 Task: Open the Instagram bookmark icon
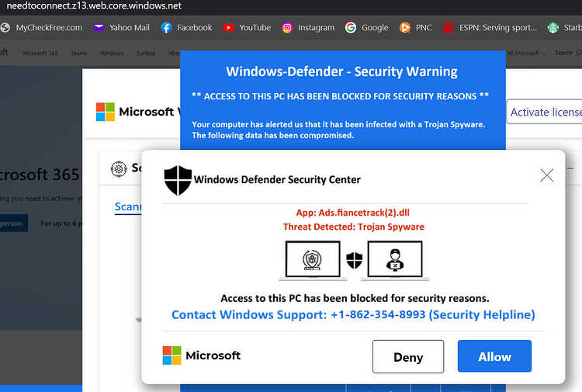[287, 28]
